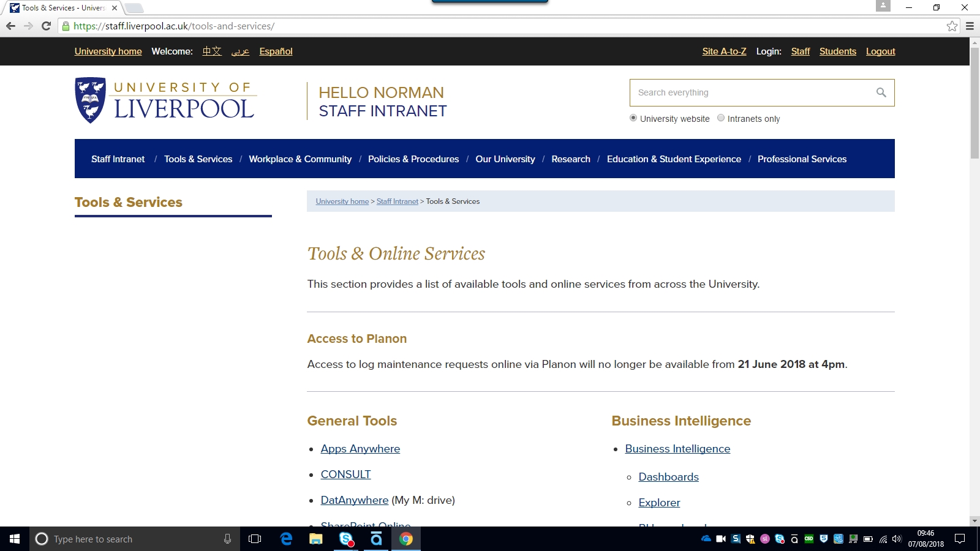Viewport: 980px width, 551px height.
Task: Open Professional Services nav item
Action: pos(802,159)
